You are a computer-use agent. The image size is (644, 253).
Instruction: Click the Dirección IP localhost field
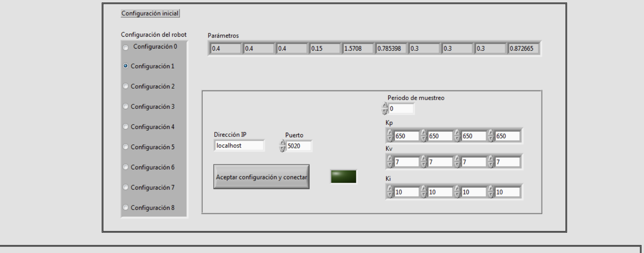coord(239,145)
